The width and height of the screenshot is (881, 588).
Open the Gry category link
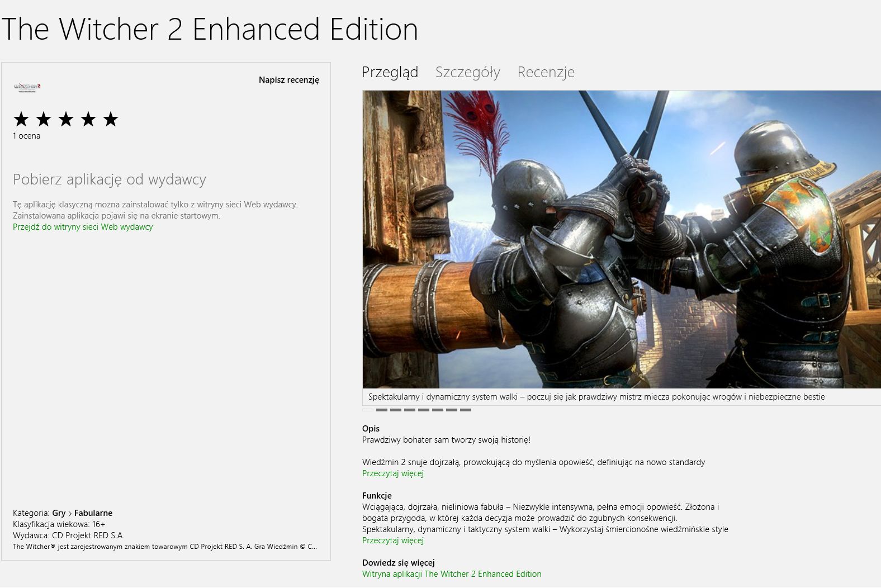(59, 513)
